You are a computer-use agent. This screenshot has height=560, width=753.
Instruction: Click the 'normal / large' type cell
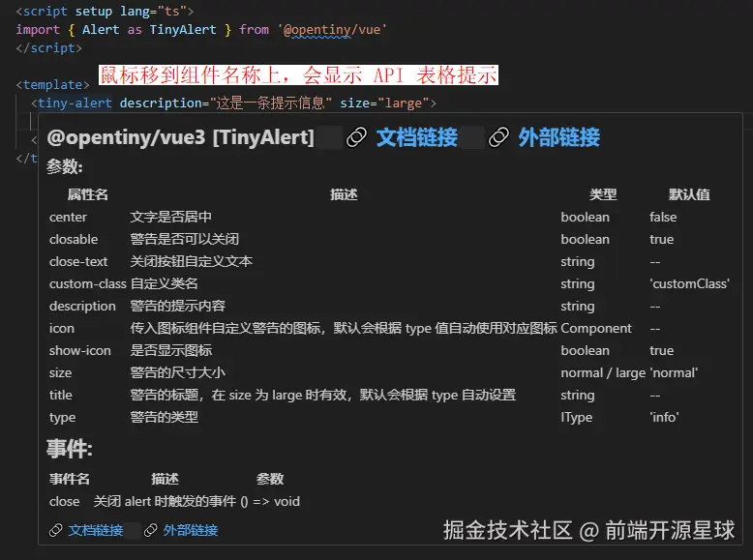click(603, 373)
